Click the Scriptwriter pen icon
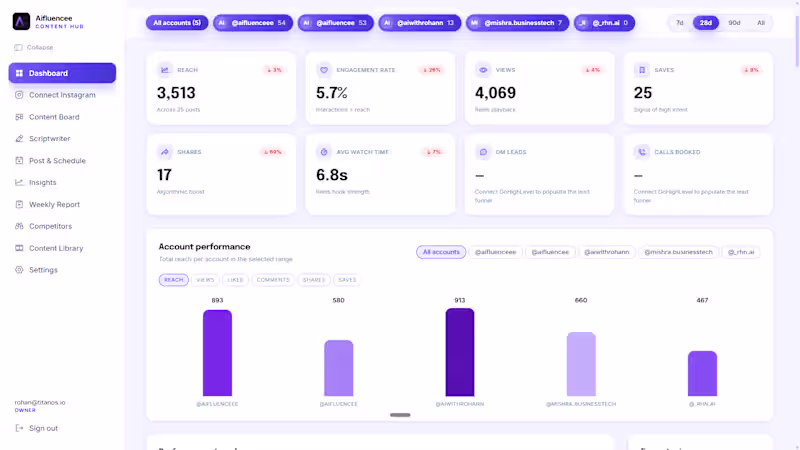Viewport: 800px width, 450px height. (x=19, y=139)
